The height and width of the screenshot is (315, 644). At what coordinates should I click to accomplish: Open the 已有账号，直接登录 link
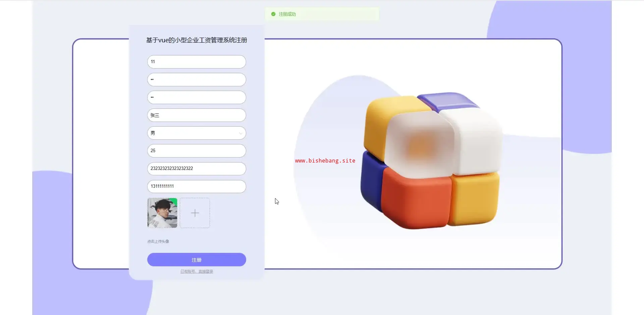[197, 271]
